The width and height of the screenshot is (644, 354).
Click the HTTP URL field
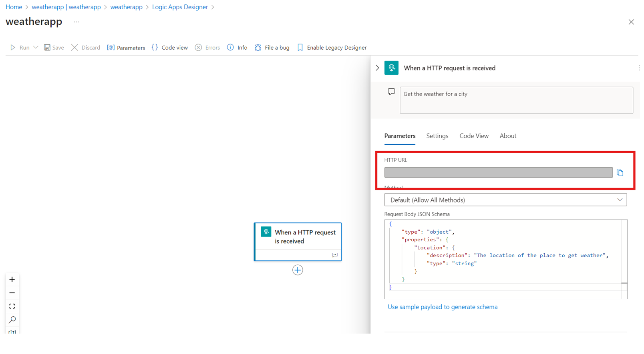tap(498, 172)
